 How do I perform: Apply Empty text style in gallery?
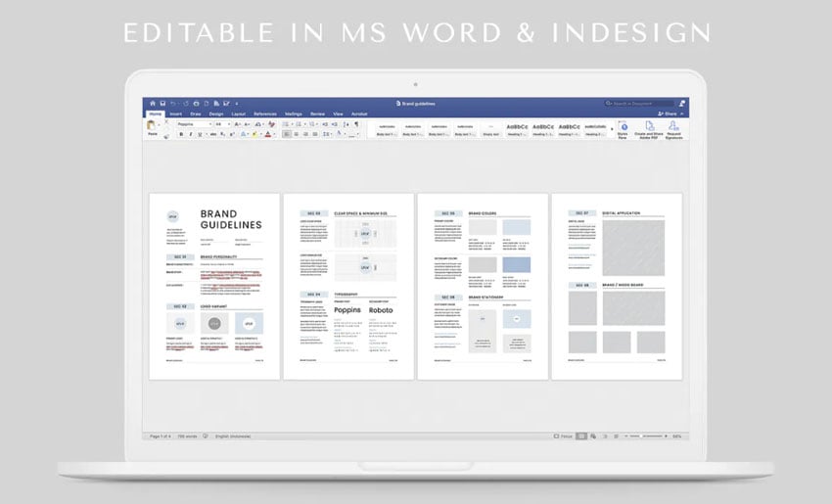[x=491, y=130]
